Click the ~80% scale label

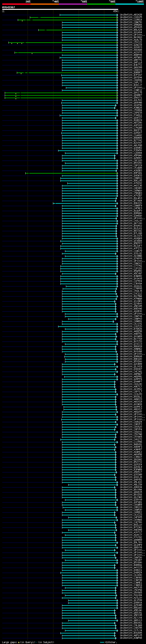click(112, 2)
